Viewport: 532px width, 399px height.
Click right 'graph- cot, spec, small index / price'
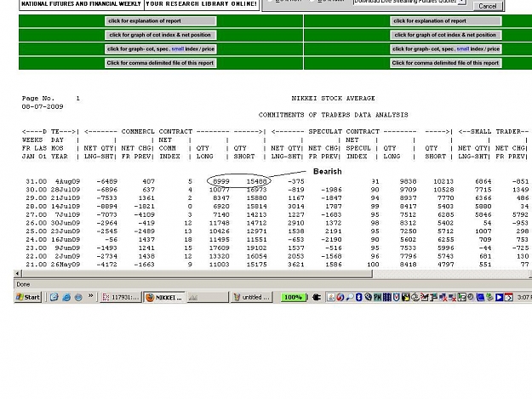point(445,48)
